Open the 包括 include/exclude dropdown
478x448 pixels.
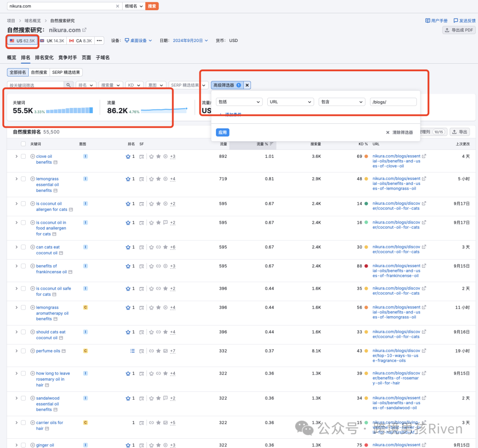click(x=239, y=102)
